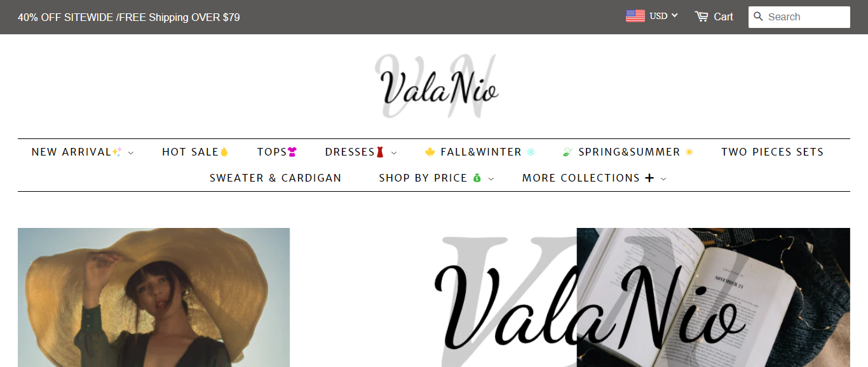868x367 pixels.
Task: Click the US flag currency icon
Action: pyautogui.click(x=635, y=16)
